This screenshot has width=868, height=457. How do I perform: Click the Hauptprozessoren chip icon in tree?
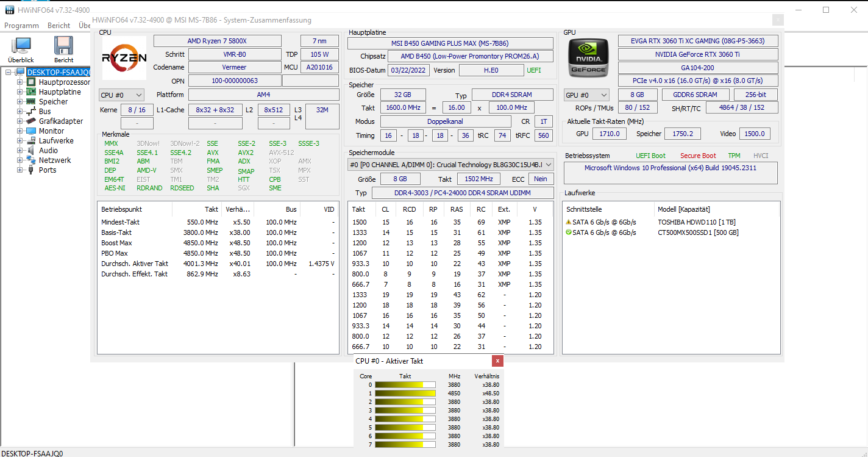tap(31, 82)
